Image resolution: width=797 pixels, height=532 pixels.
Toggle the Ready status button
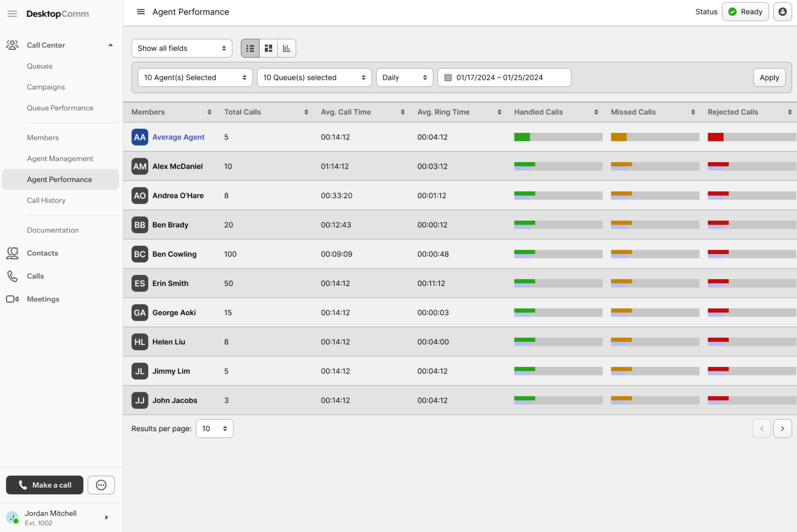[x=745, y=12]
